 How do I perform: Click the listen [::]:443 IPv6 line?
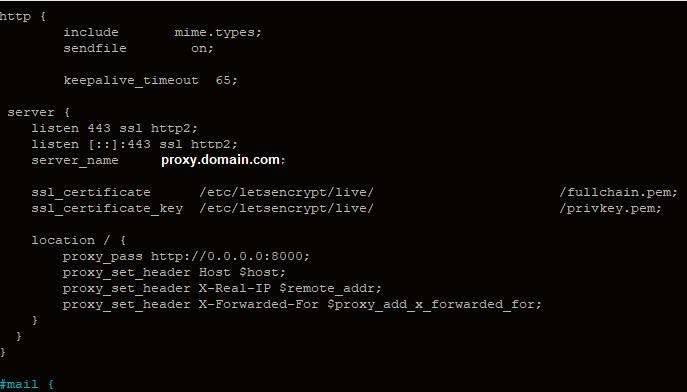(134, 144)
